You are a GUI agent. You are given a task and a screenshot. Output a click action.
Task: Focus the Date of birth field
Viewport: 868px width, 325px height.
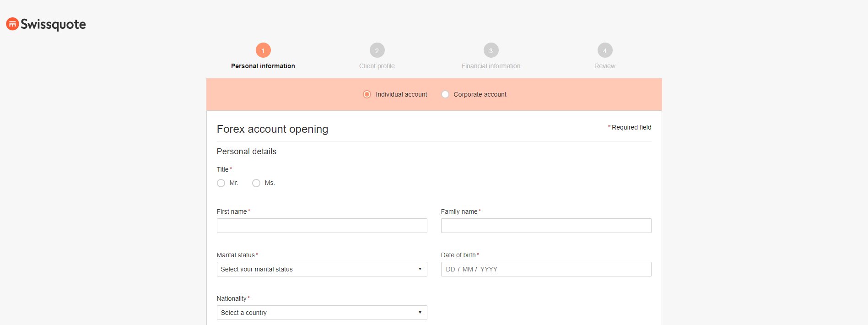click(x=546, y=269)
